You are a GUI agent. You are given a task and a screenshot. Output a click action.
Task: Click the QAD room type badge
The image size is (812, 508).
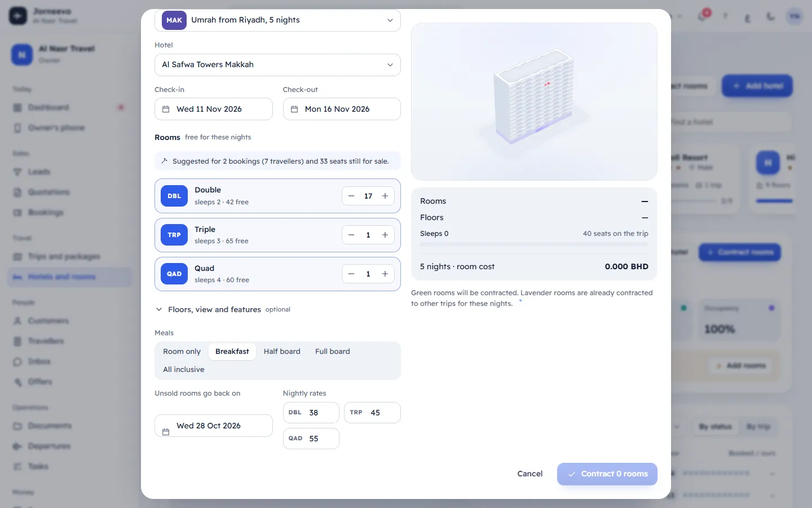coord(174,274)
